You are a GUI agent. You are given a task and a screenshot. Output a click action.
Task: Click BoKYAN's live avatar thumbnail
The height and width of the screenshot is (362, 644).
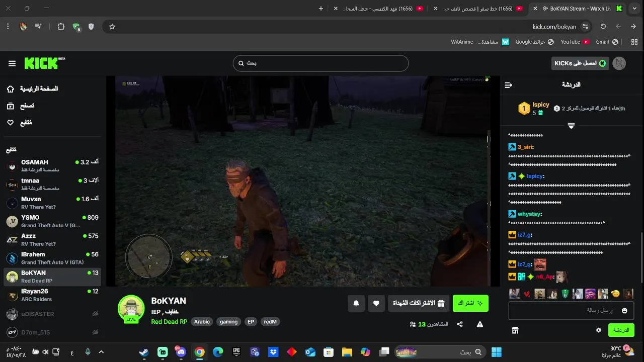131,308
